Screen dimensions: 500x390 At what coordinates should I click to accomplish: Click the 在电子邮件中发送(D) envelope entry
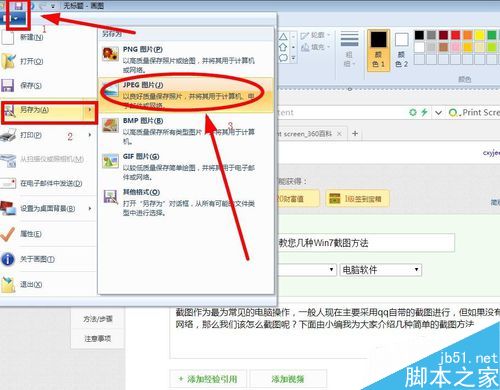click(48, 183)
